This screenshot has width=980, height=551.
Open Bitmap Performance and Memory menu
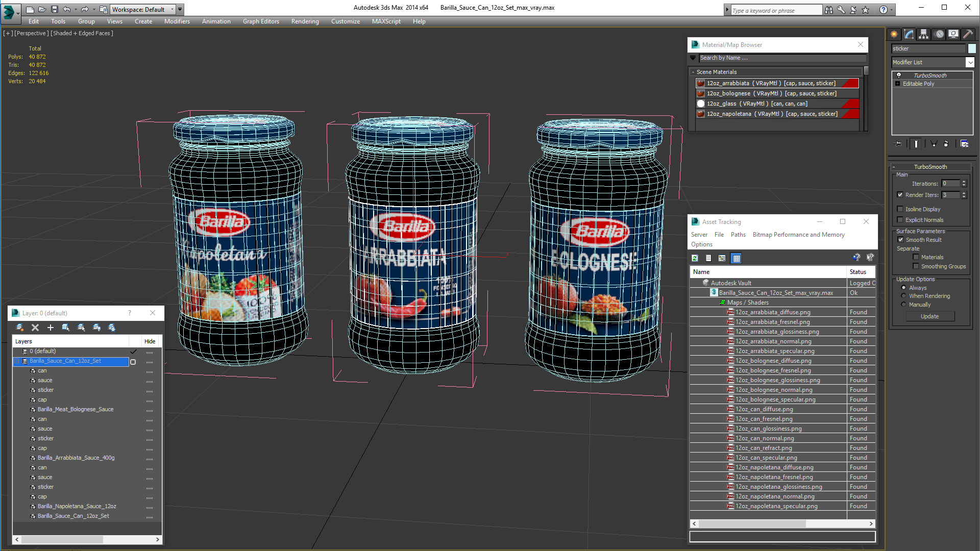[798, 235]
